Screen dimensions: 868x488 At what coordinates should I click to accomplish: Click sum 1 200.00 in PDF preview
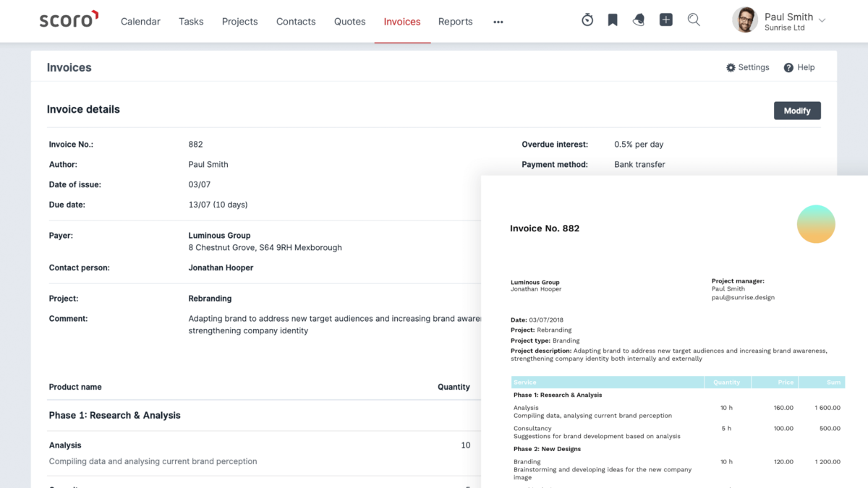(x=826, y=462)
